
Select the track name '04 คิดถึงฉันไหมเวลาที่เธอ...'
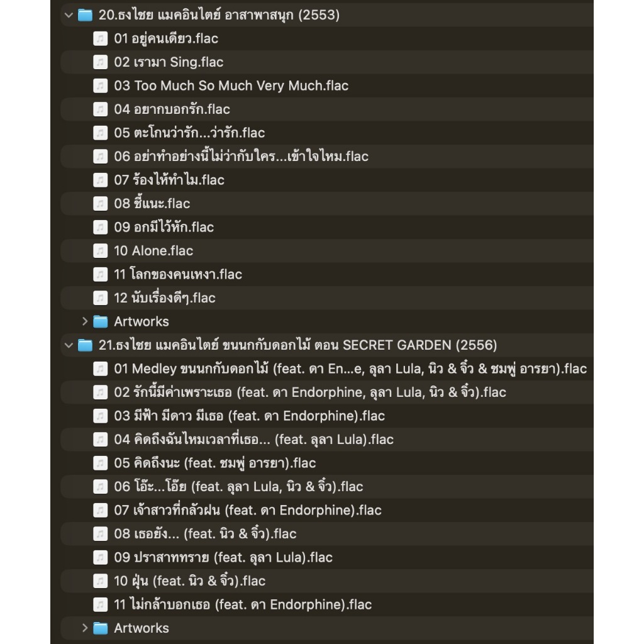pos(254,440)
